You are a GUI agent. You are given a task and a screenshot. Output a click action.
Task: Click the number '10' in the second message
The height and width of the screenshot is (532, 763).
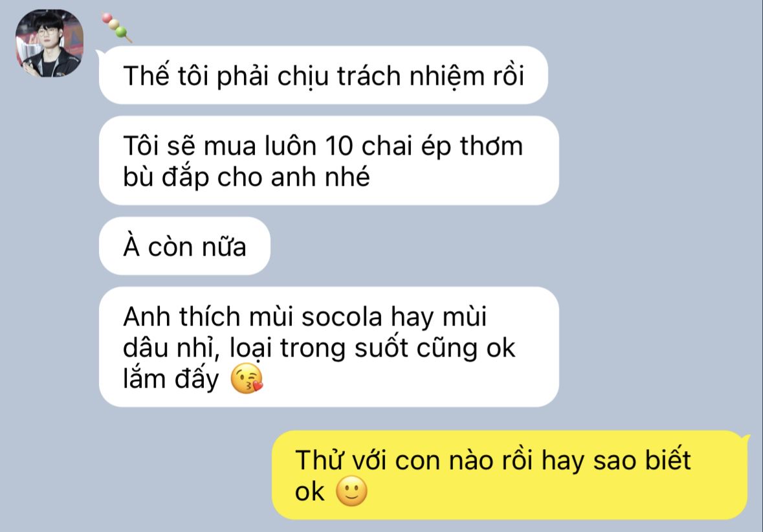[x=339, y=146]
